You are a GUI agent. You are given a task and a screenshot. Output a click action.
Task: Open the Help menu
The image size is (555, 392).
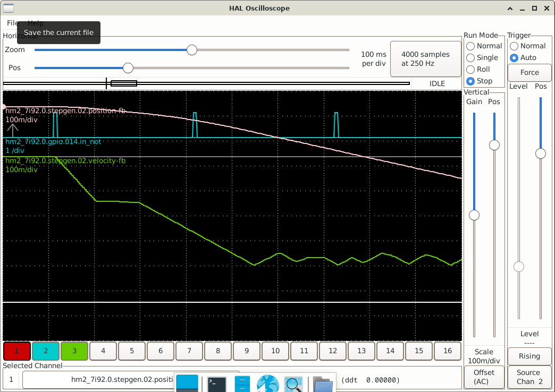pos(36,23)
